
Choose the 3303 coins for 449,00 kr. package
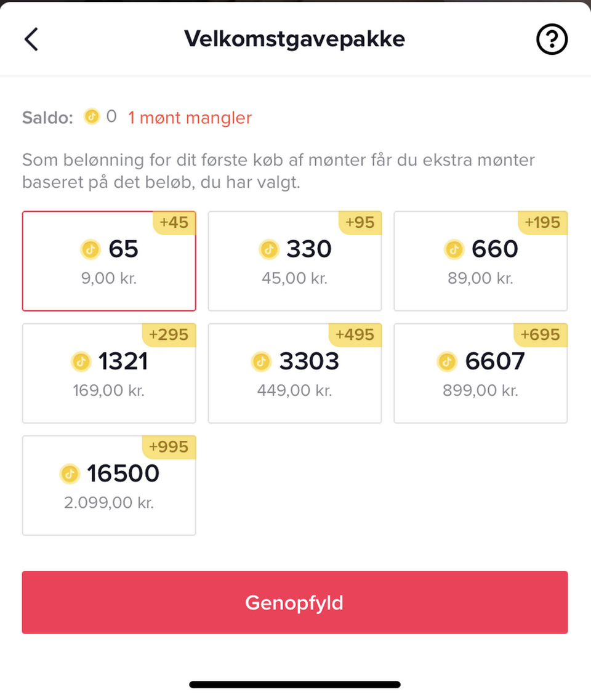pos(295,374)
